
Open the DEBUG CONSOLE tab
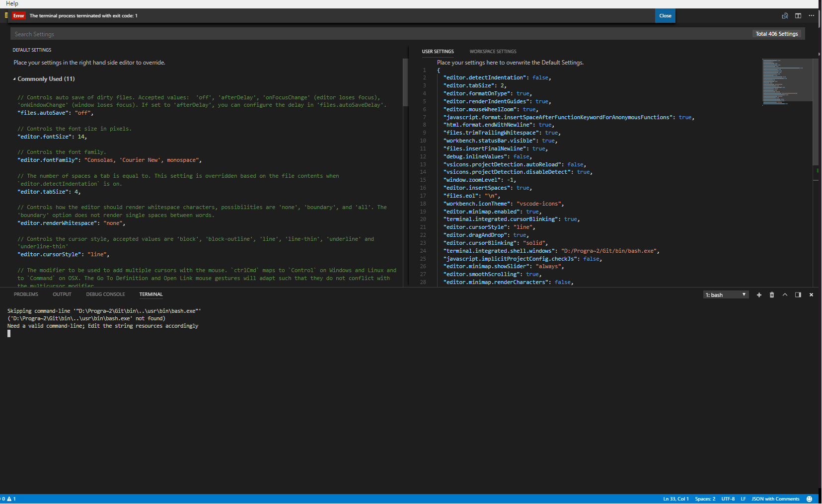click(105, 294)
